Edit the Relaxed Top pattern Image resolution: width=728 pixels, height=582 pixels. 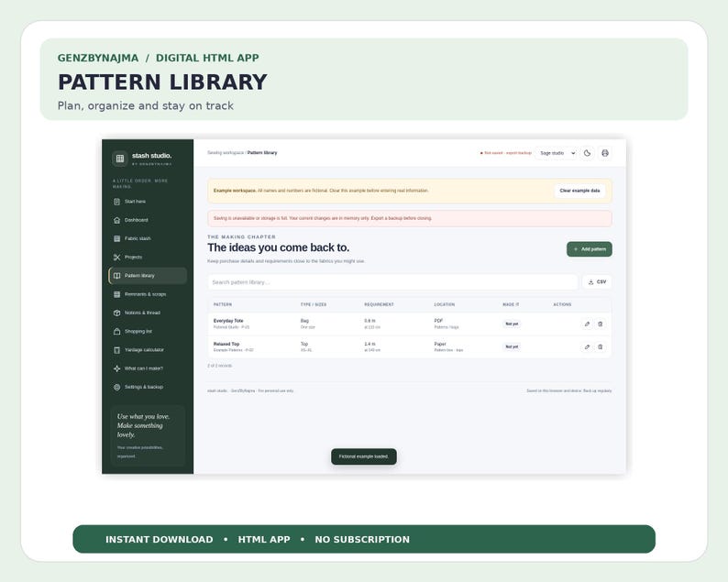coord(587,346)
